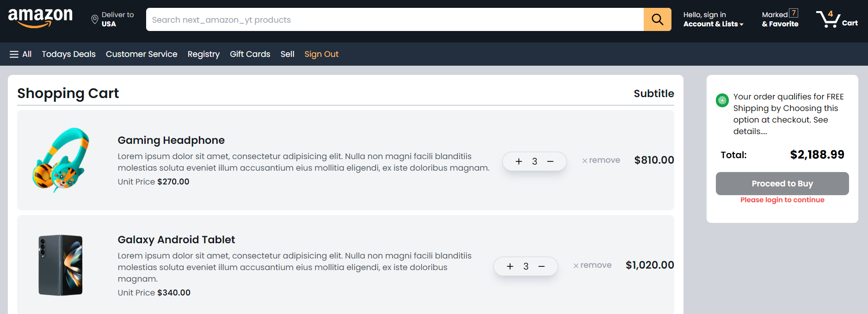The width and height of the screenshot is (868, 314).
Task: Click the orange search magnifier button
Action: click(657, 19)
